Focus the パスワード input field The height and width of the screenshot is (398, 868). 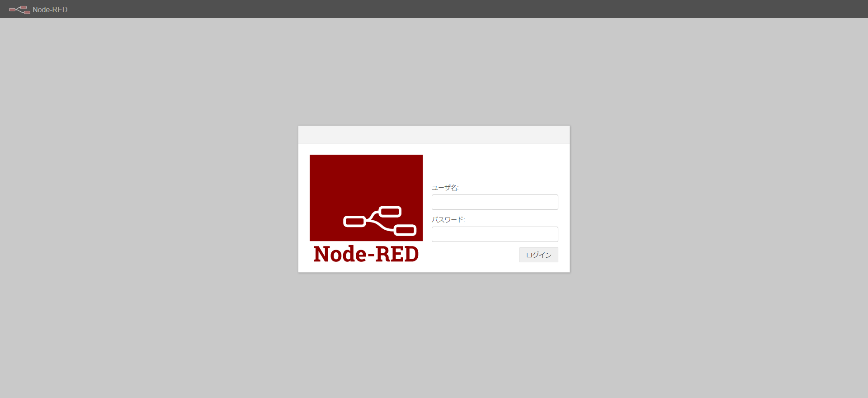tap(495, 234)
